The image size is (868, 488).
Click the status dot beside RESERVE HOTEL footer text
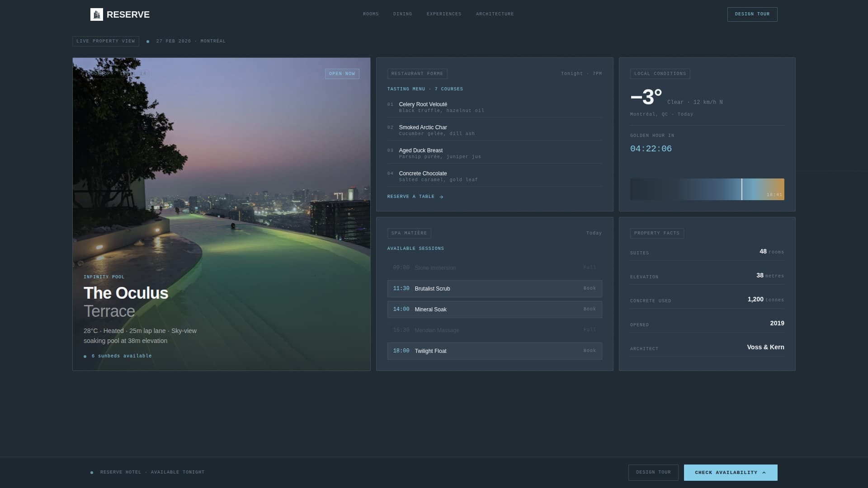click(x=91, y=472)
